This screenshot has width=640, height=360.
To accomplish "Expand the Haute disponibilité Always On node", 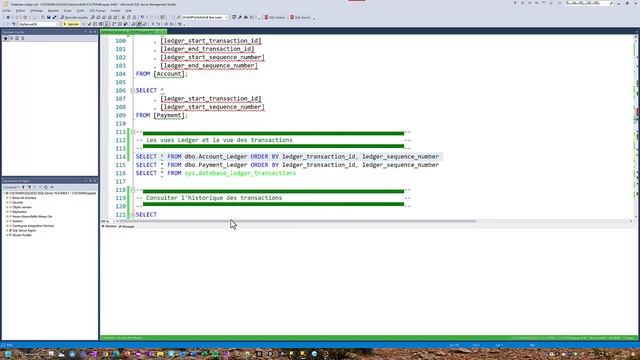I will (x=7, y=217).
